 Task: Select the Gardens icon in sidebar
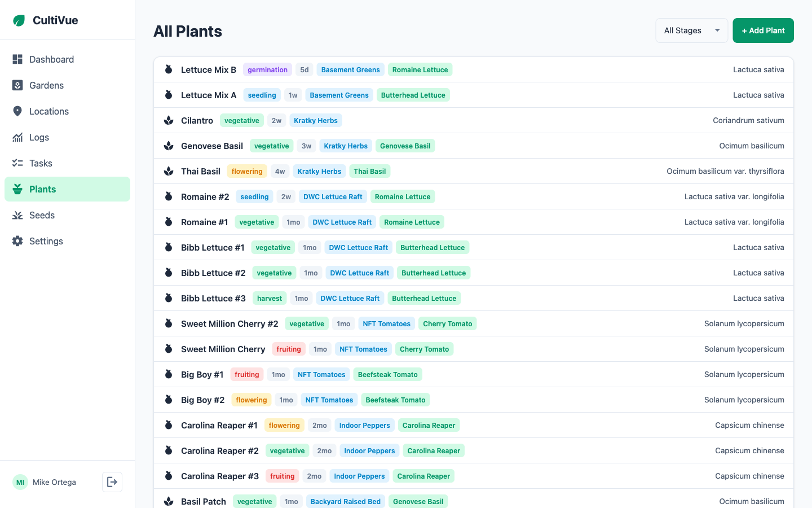coord(17,85)
